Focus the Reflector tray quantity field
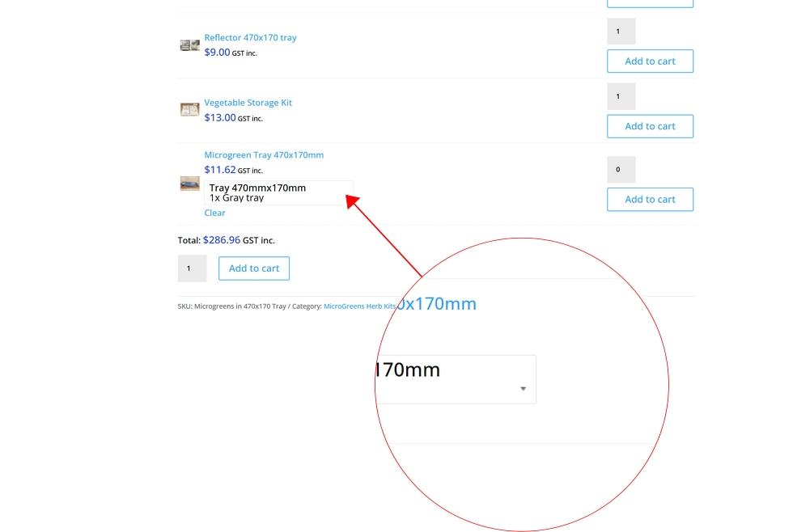Screen dimensions: 810x532 [621, 32]
